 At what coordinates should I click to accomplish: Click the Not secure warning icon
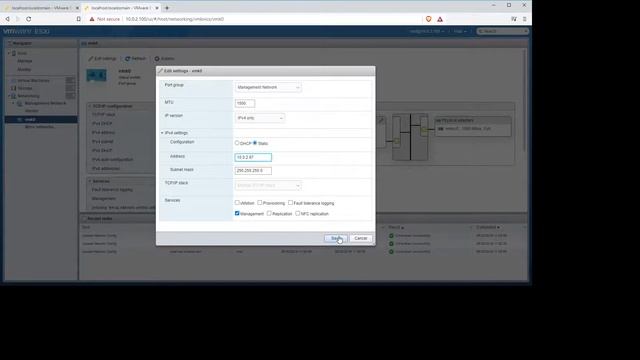pyautogui.click(x=92, y=19)
